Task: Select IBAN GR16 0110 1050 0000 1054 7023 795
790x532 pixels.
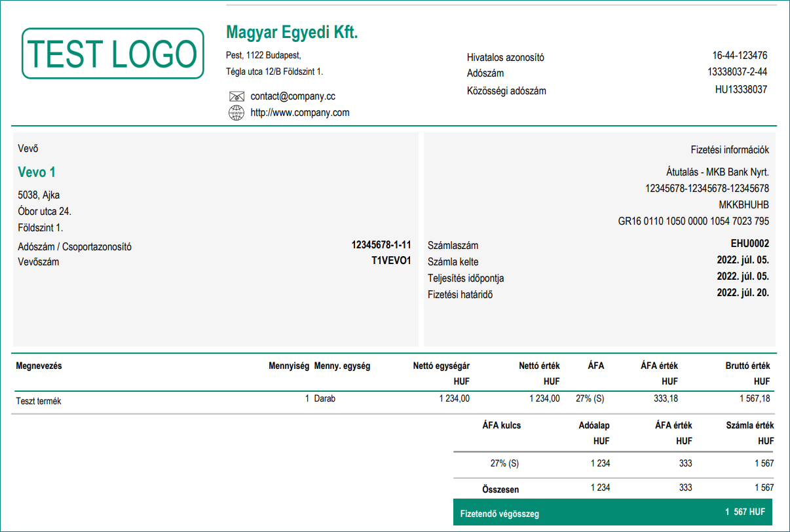Action: click(x=694, y=221)
